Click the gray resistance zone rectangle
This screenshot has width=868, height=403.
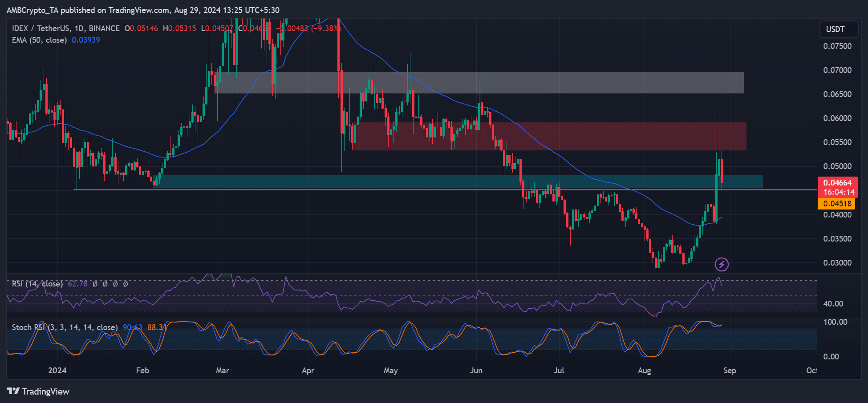point(479,83)
